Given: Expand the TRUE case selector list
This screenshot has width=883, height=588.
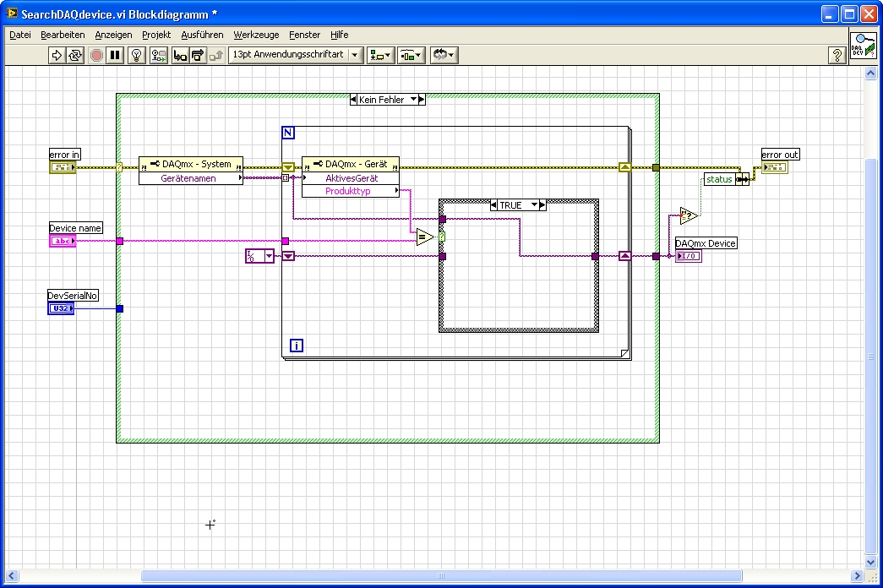Looking at the screenshot, I should click(x=532, y=205).
